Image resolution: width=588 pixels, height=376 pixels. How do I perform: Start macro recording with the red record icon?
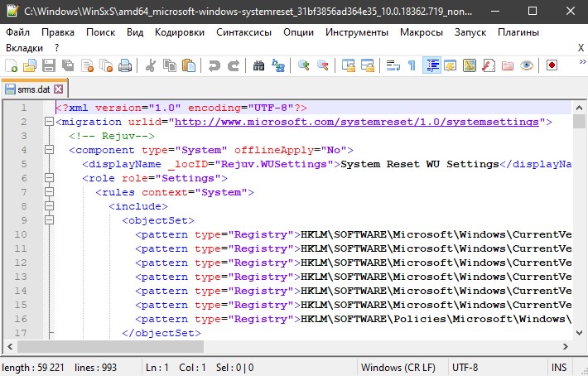(552, 65)
